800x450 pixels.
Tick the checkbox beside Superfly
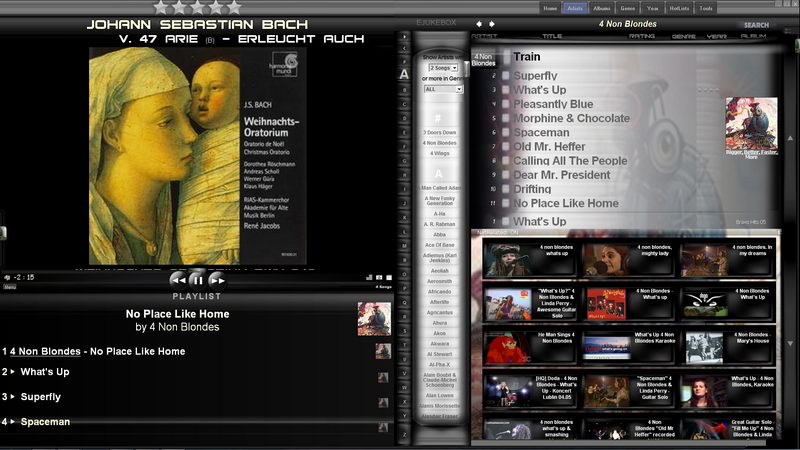pyautogui.click(x=506, y=76)
